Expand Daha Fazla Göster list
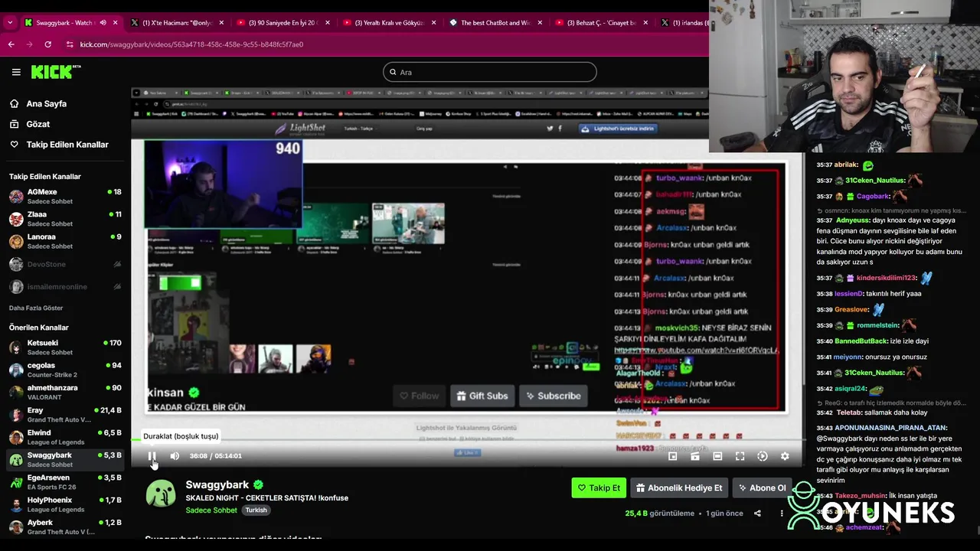The image size is (980, 551). [x=36, y=308]
